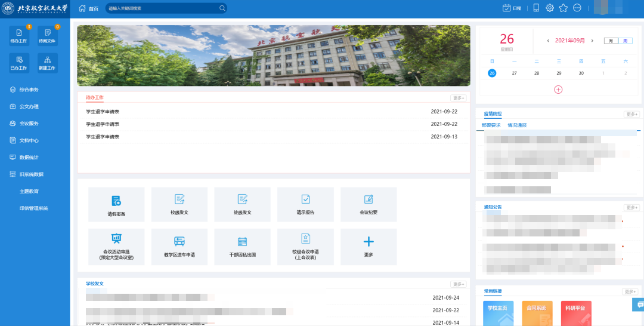The image size is (644, 326).
Task: Select the 部署要求 tab
Action: 491,125
